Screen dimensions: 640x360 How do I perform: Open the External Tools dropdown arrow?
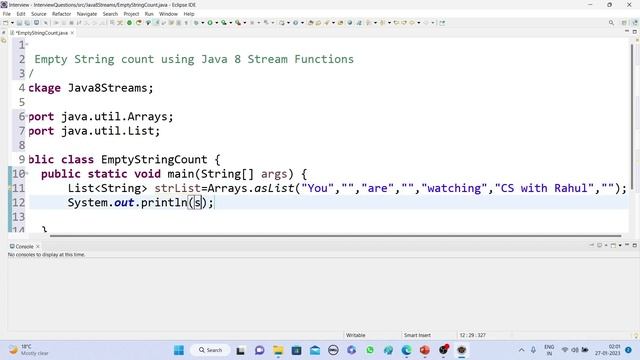tap(244, 23)
